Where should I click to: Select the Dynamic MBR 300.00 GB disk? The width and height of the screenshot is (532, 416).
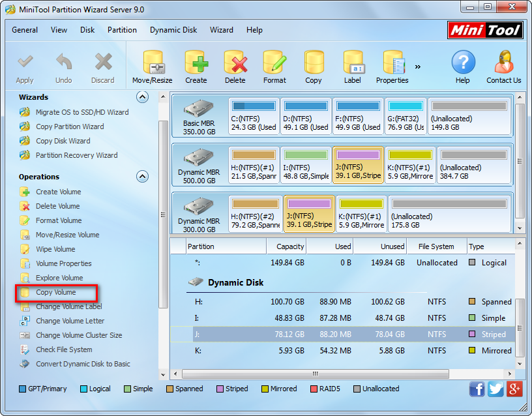click(199, 215)
